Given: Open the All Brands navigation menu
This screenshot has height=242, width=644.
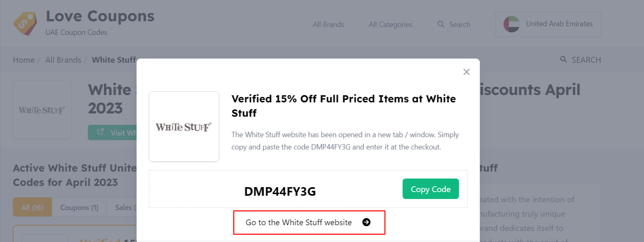Looking at the screenshot, I should point(328,24).
